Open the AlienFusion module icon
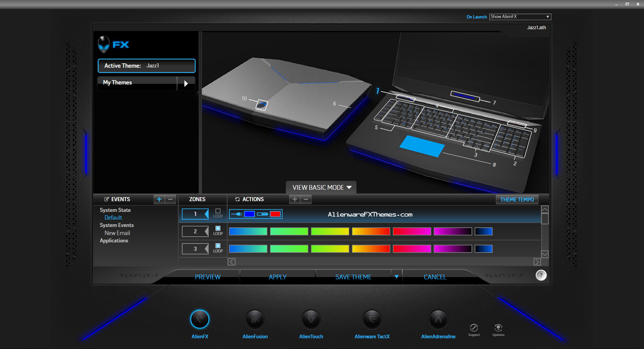Image resolution: width=644 pixels, height=349 pixels. [255, 319]
